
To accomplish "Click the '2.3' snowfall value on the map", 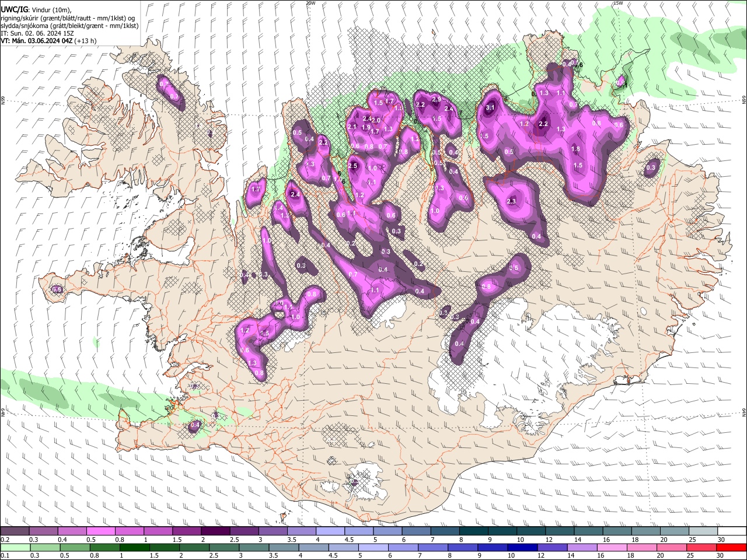I will tap(512, 201).
